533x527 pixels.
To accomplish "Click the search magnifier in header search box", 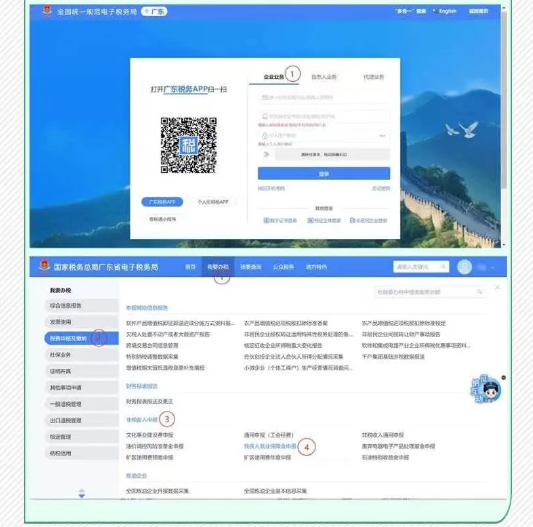I will coord(443,267).
